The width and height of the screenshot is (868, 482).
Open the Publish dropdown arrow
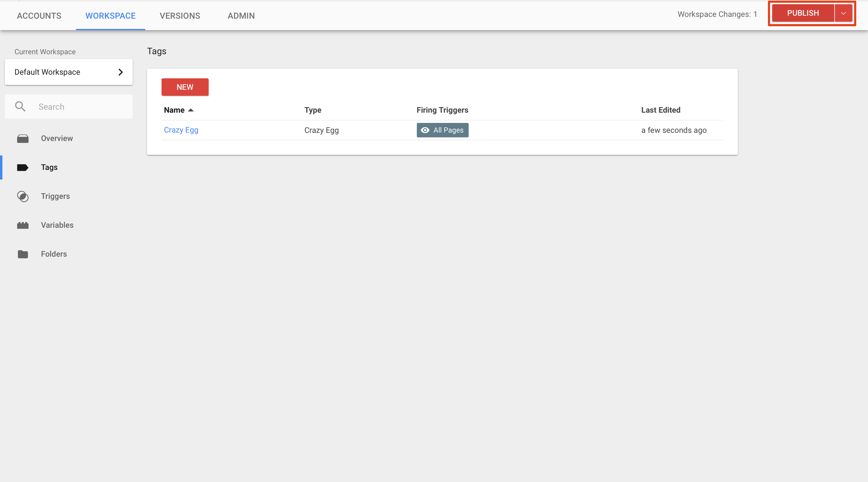(843, 13)
